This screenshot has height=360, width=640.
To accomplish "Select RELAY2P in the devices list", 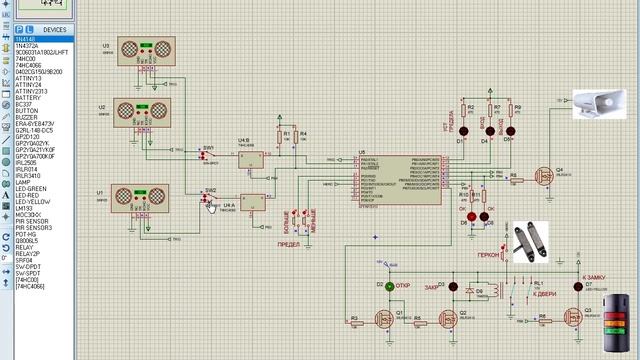I will 44,253.
